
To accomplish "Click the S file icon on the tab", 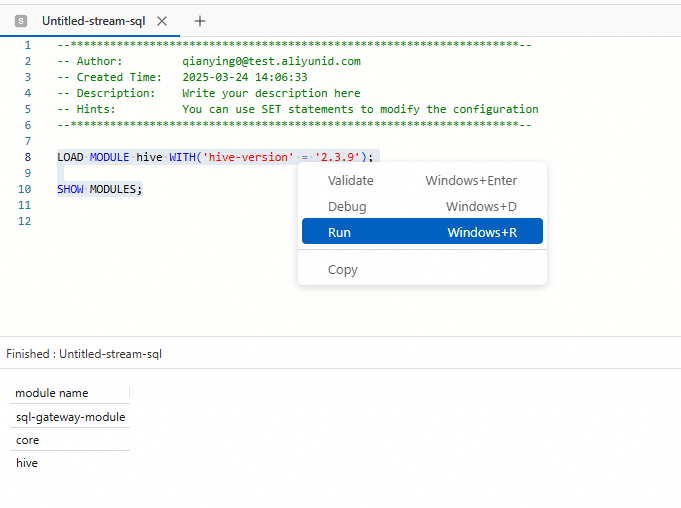I will [21, 21].
